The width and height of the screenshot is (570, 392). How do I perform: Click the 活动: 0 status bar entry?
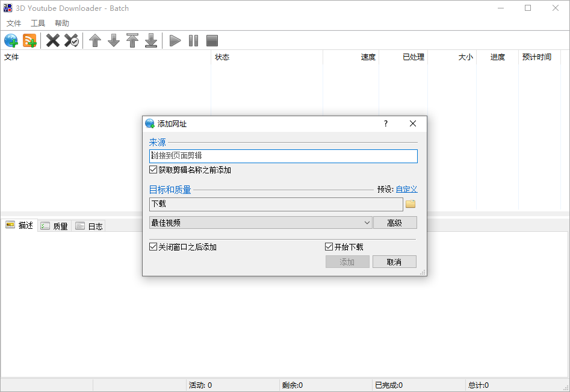point(233,385)
